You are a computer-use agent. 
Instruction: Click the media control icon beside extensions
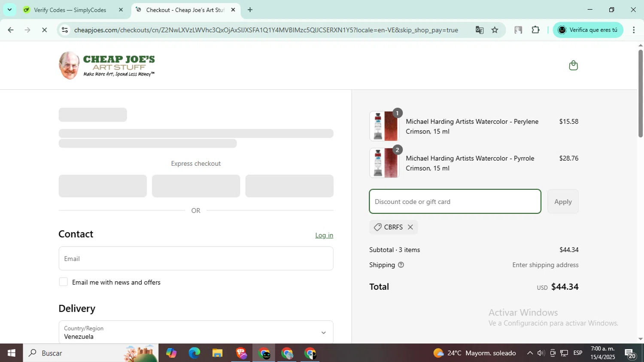click(x=518, y=30)
